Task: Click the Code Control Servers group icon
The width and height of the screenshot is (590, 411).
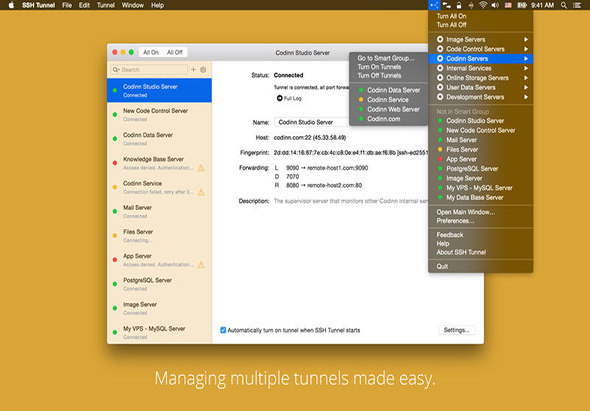Action: coord(440,49)
